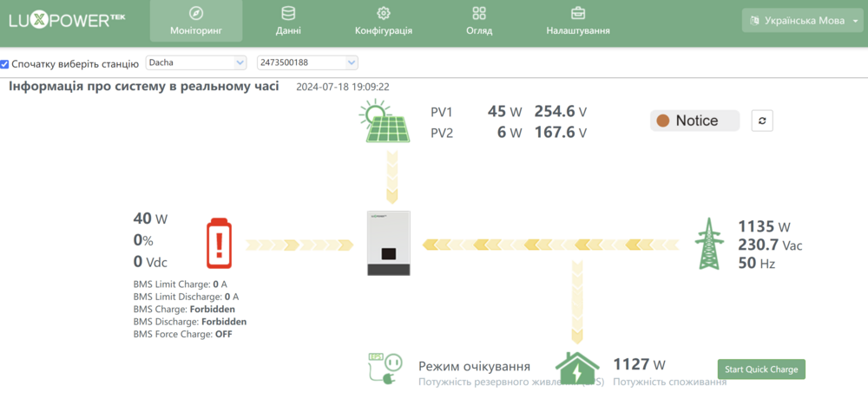The width and height of the screenshot is (868, 405).
Task: Click the 0 Vdc battery voltage
Action: coord(150,262)
